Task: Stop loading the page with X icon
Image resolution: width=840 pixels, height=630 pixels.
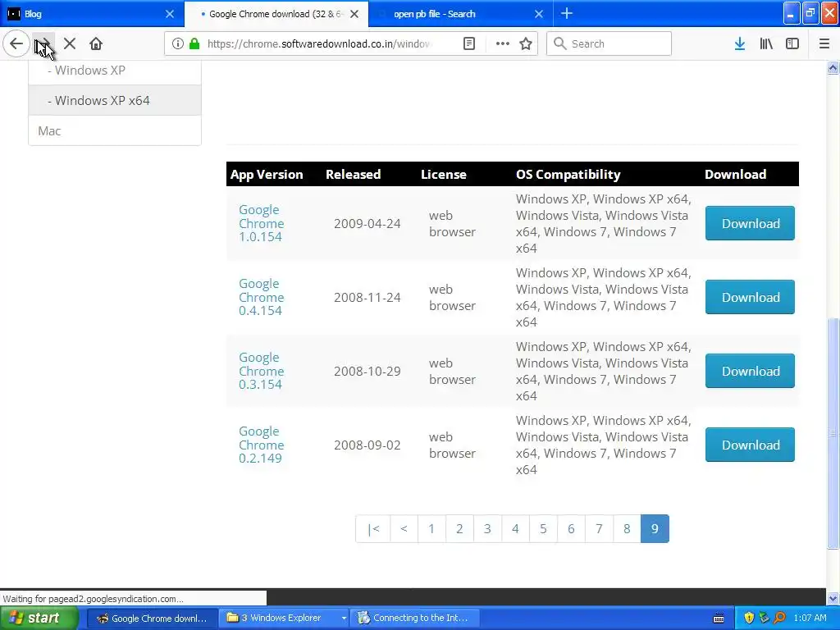Action: (70, 43)
